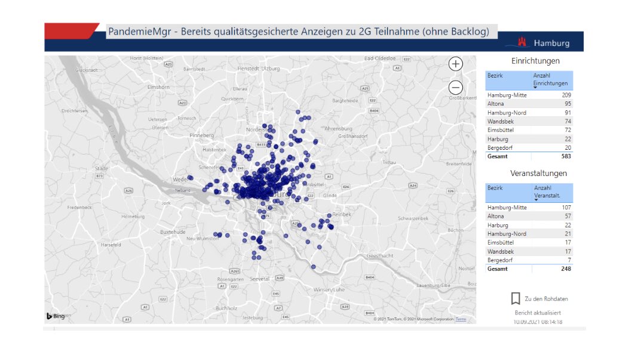Select Bergedorf row with 7 Veranstaltungen

(529, 260)
